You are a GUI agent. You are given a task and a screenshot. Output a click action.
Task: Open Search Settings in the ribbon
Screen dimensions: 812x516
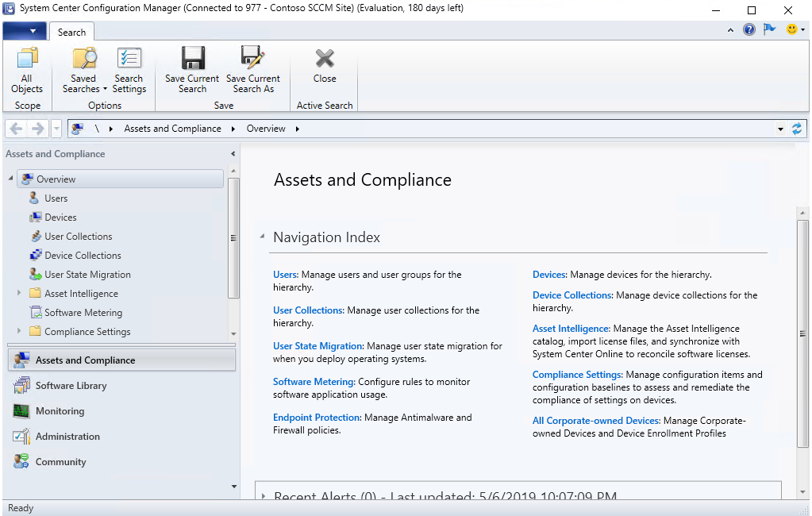tap(129, 71)
